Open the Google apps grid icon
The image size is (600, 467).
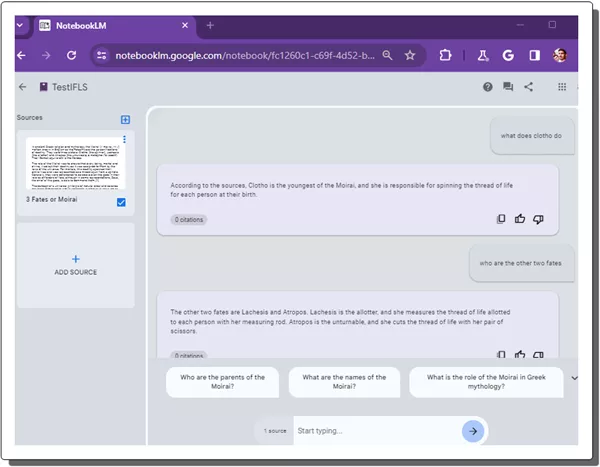coord(562,87)
